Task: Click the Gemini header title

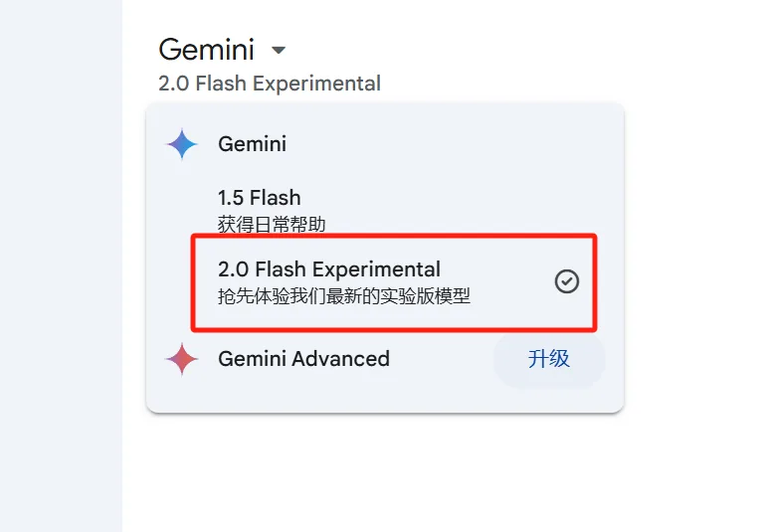Action: pyautogui.click(x=207, y=49)
